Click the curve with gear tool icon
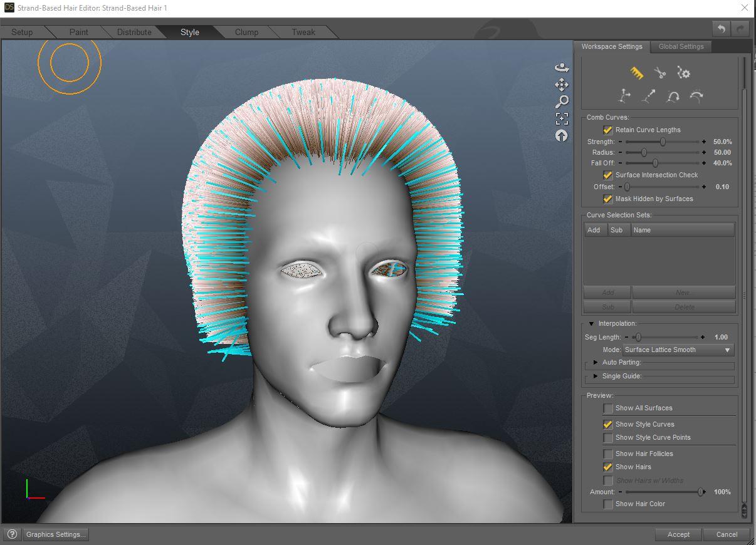The image size is (756, 545). tap(683, 73)
